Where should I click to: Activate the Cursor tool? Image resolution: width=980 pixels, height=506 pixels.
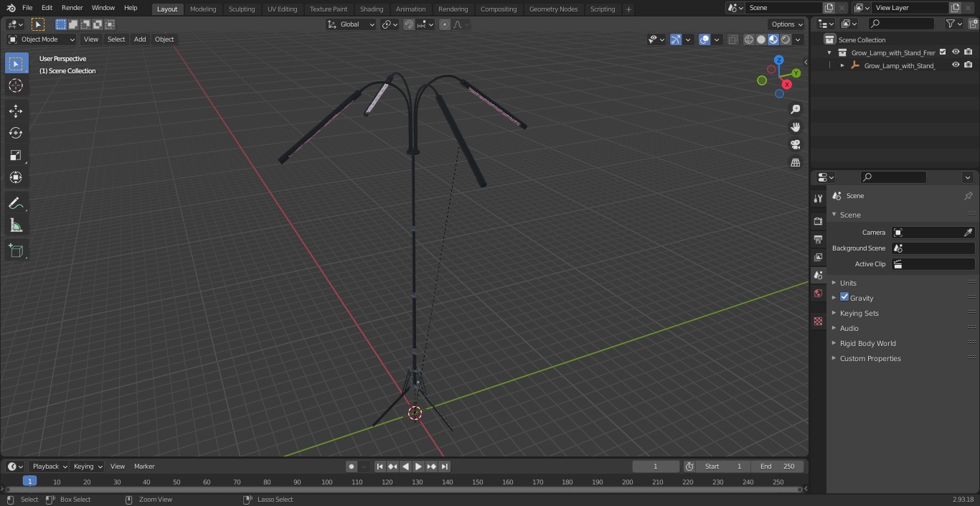pos(16,85)
